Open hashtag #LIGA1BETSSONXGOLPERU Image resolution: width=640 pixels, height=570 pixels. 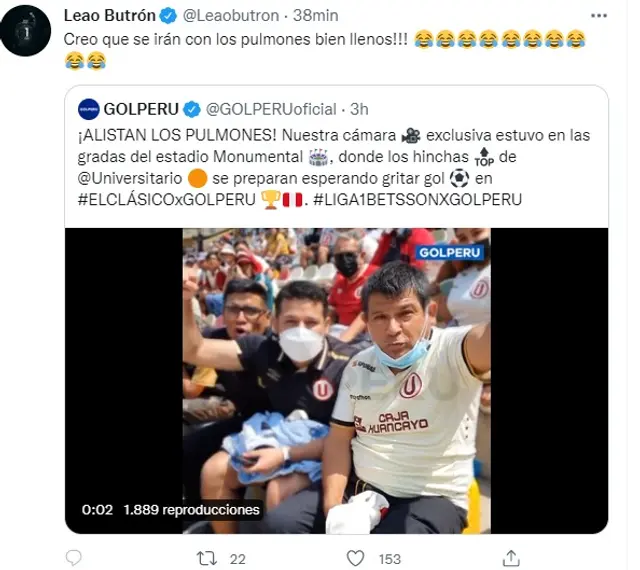[x=418, y=200]
